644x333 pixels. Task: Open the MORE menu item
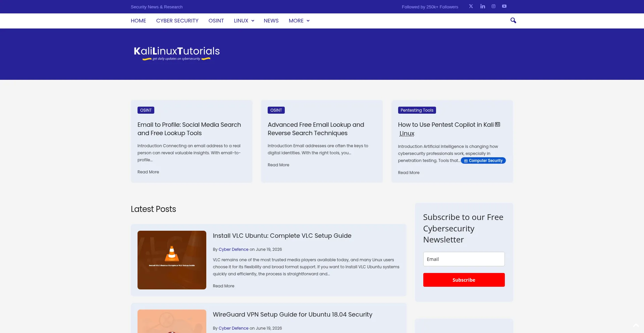296,21
